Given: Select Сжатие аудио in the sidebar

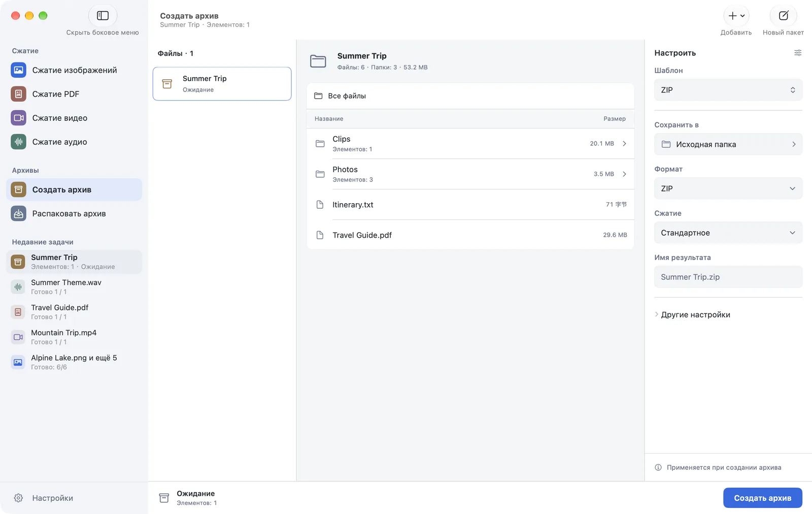Looking at the screenshot, I should point(74,142).
